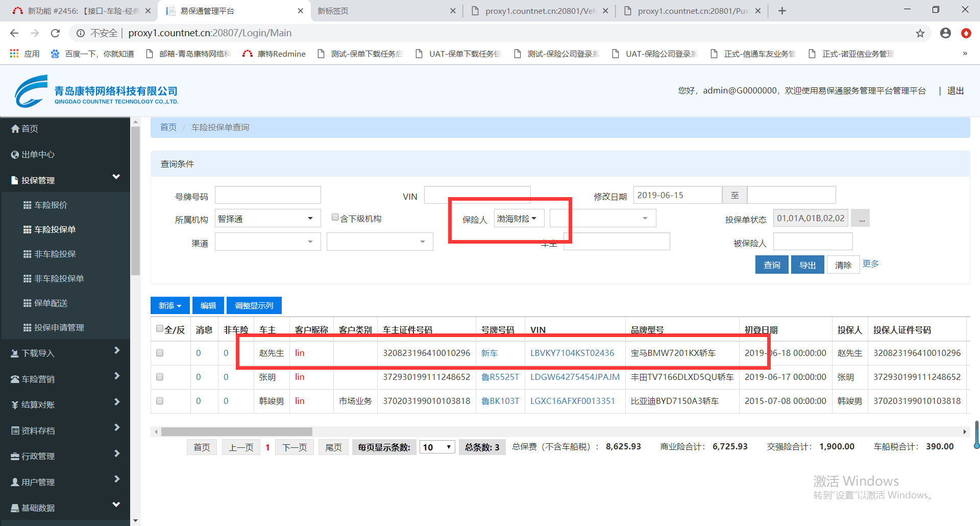Click the browser back arrow
Screen dimensions: 980x526
[14, 33]
